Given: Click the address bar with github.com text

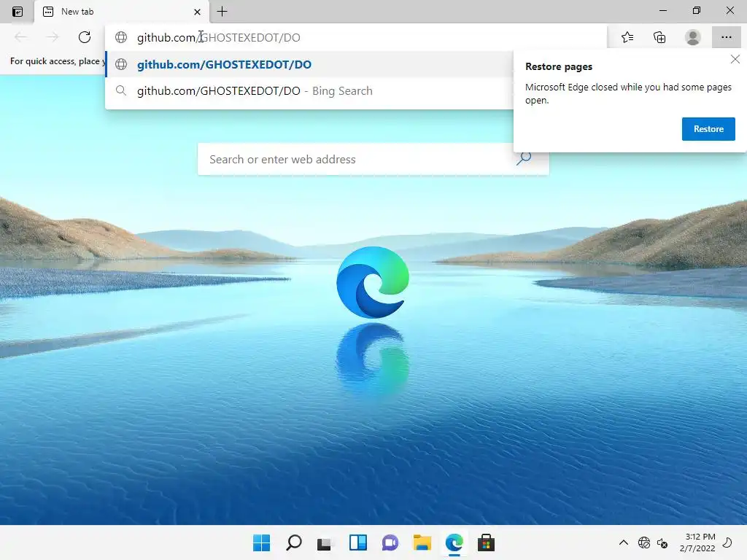Looking at the screenshot, I should coord(355,37).
